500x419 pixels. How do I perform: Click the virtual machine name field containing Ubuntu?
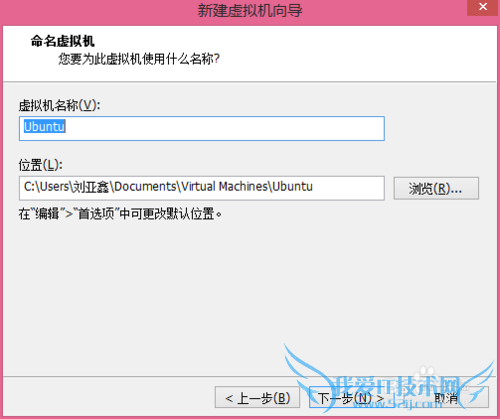(202, 128)
